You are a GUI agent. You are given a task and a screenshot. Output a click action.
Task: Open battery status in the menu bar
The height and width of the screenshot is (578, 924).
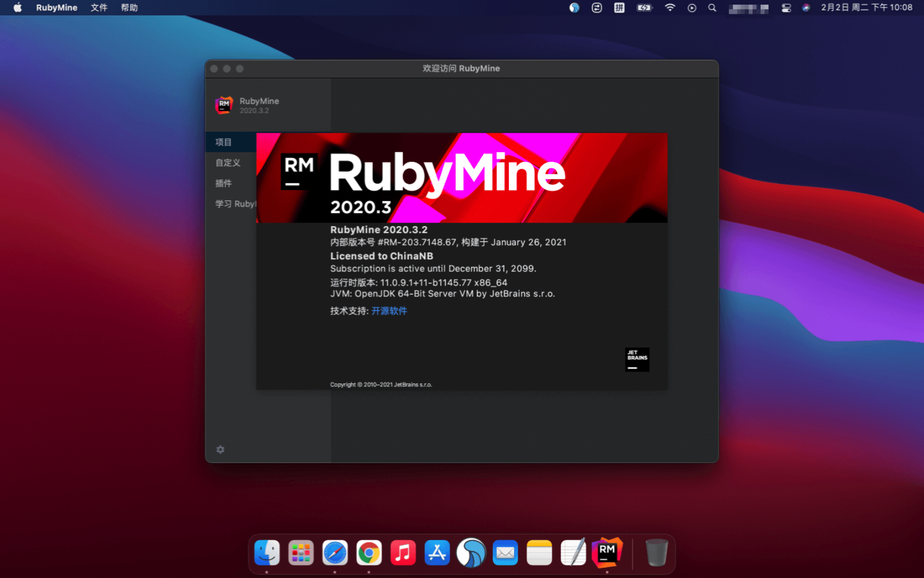coord(644,7)
